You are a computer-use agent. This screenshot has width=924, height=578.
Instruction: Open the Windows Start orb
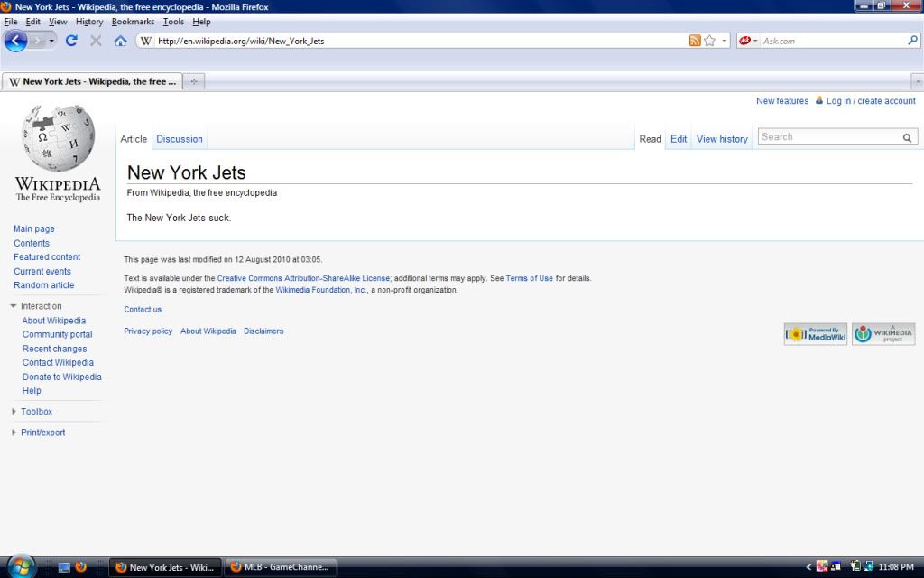[x=21, y=567]
